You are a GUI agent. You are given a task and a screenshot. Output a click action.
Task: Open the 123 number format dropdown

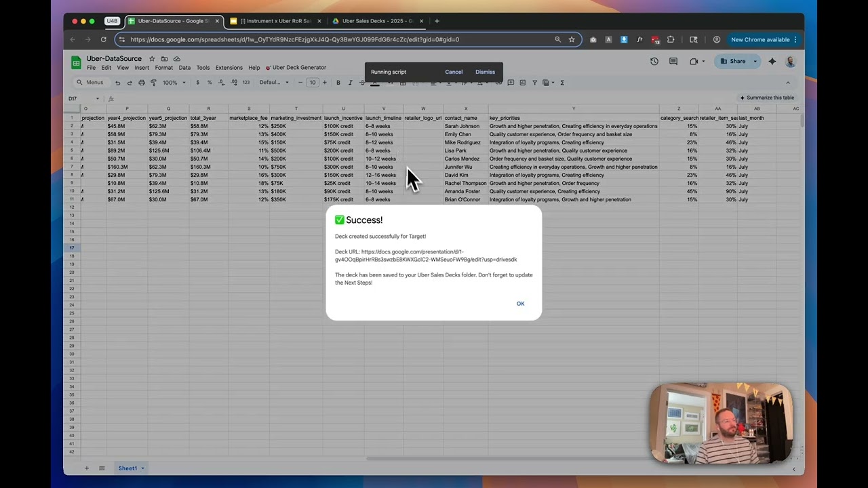246,83
